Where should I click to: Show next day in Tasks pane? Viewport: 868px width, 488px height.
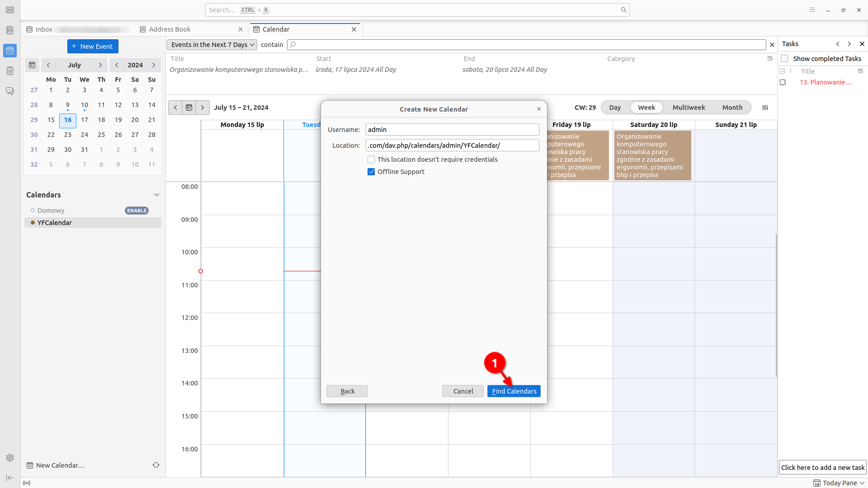point(849,44)
